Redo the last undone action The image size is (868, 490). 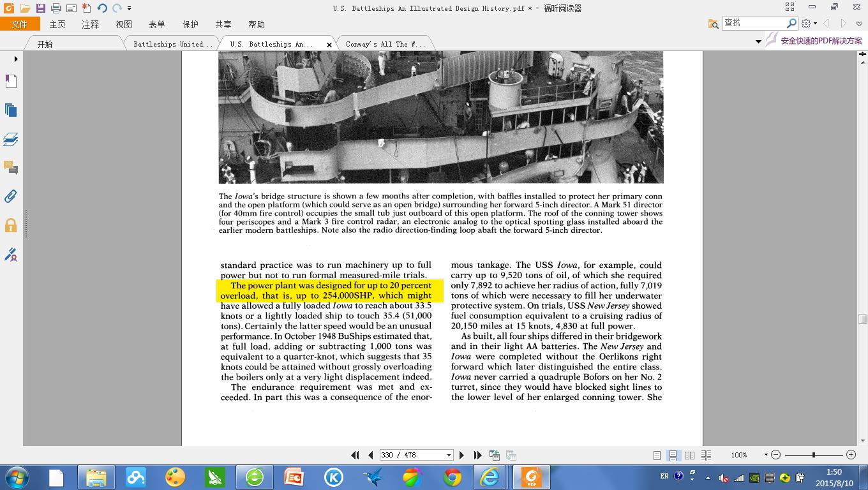117,8
